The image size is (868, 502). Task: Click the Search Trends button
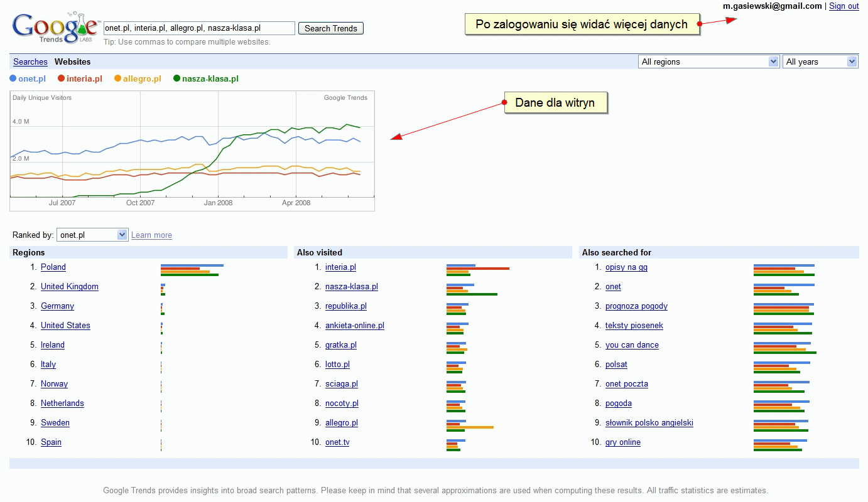331,28
